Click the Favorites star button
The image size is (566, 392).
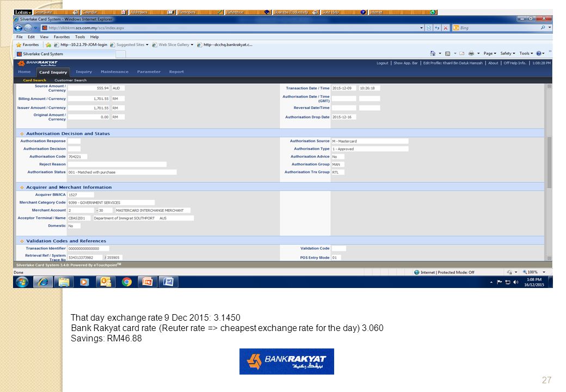coord(27,45)
